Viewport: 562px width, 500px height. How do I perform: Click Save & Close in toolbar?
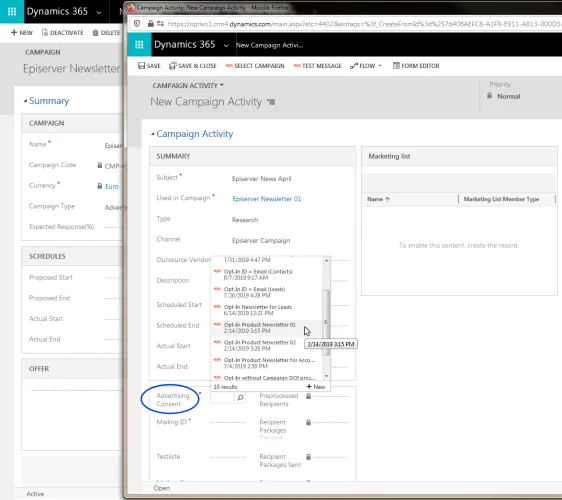pos(193,66)
